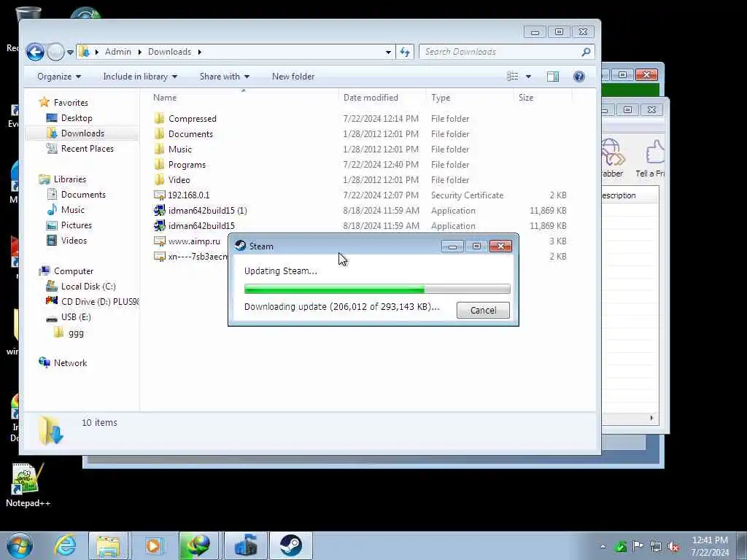This screenshot has width=747, height=560.
Task: Select Network in the navigation pane
Action: [x=69, y=363]
